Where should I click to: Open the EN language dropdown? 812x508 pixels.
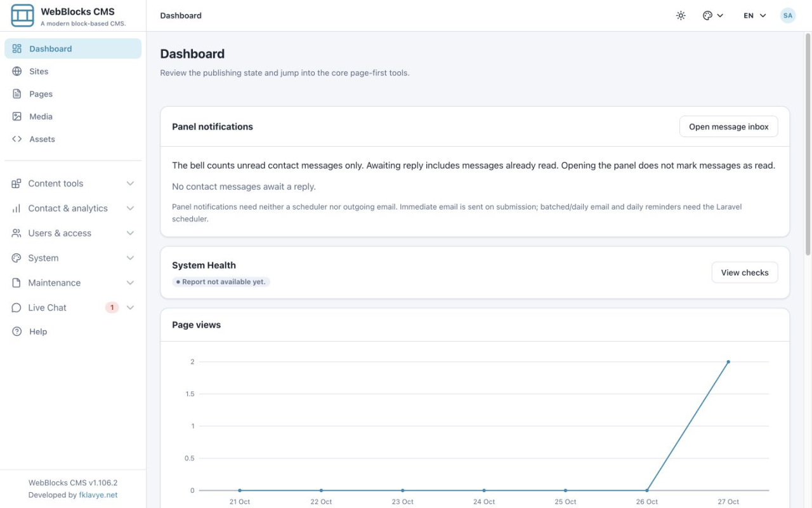(x=755, y=15)
